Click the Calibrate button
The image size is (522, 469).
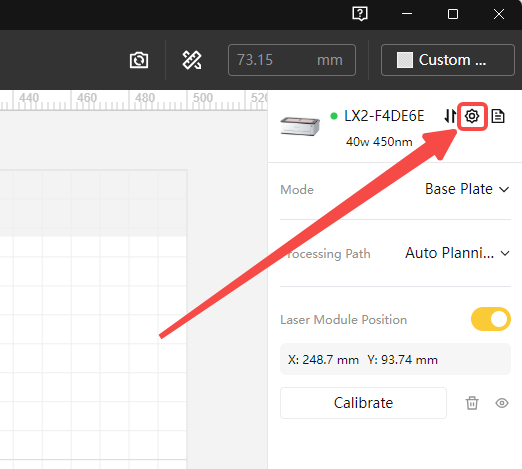[363, 403]
